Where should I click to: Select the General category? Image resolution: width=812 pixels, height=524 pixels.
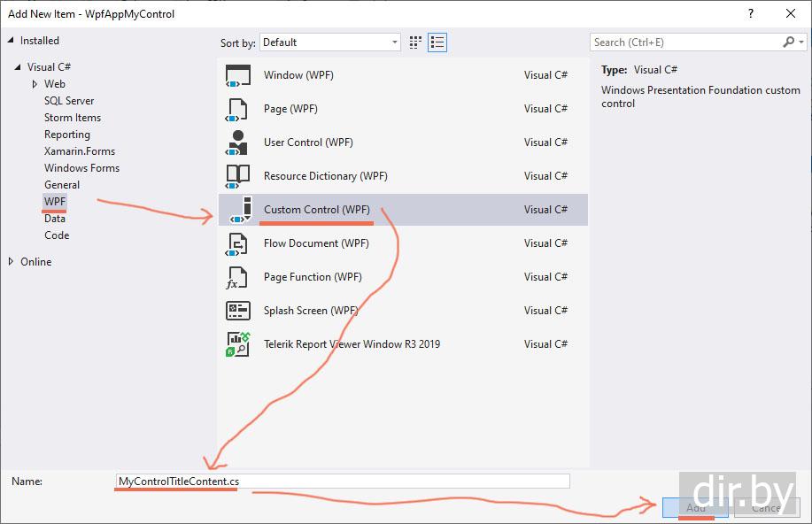click(x=62, y=185)
